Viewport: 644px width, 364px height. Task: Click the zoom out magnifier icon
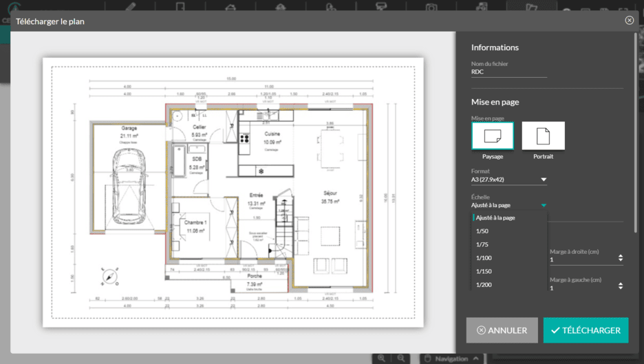400,358
